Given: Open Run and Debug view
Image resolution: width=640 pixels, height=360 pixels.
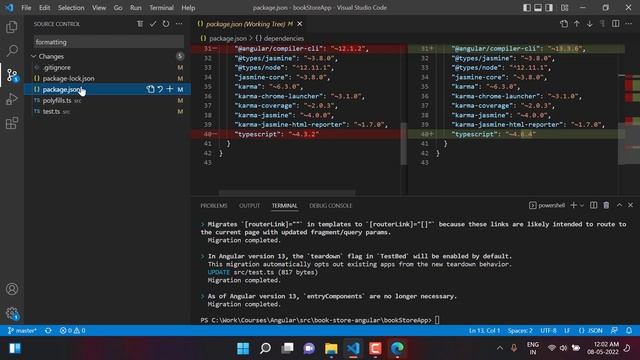Looking at the screenshot, I should tap(12, 99).
